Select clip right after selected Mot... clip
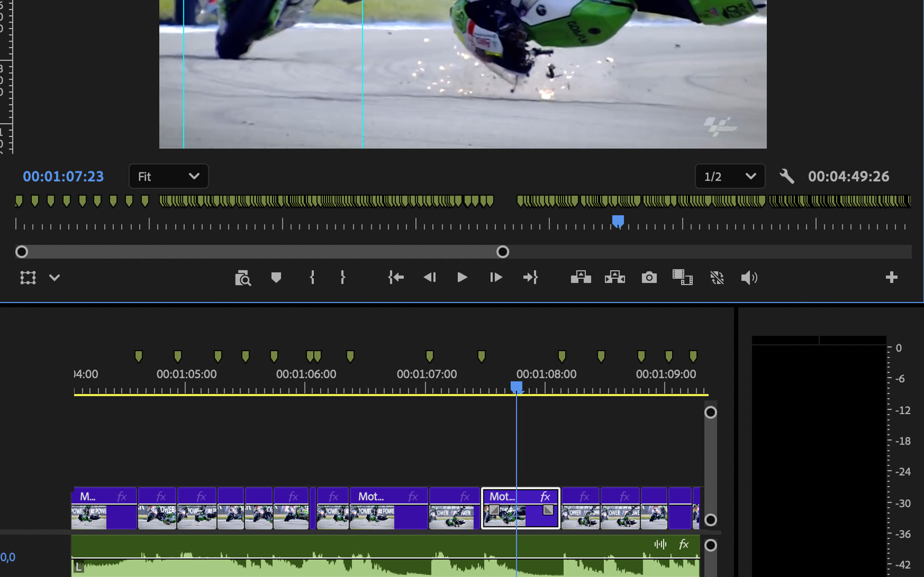The height and width of the screenshot is (577, 924). pos(580,508)
